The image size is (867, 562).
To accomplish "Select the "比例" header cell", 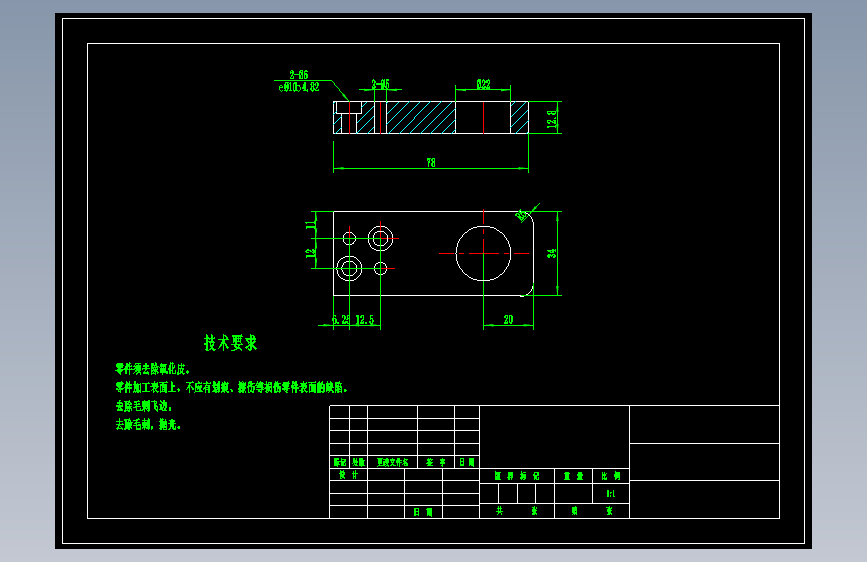I will (611, 476).
